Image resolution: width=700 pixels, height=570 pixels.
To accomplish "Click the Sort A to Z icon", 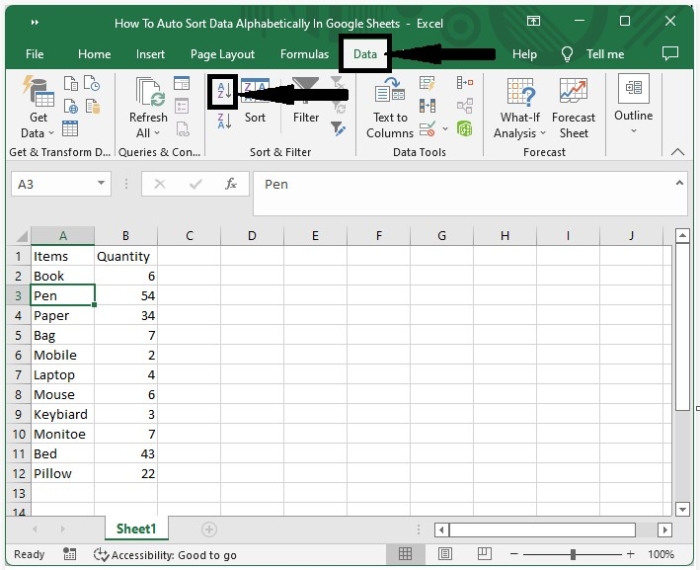I will [224, 91].
